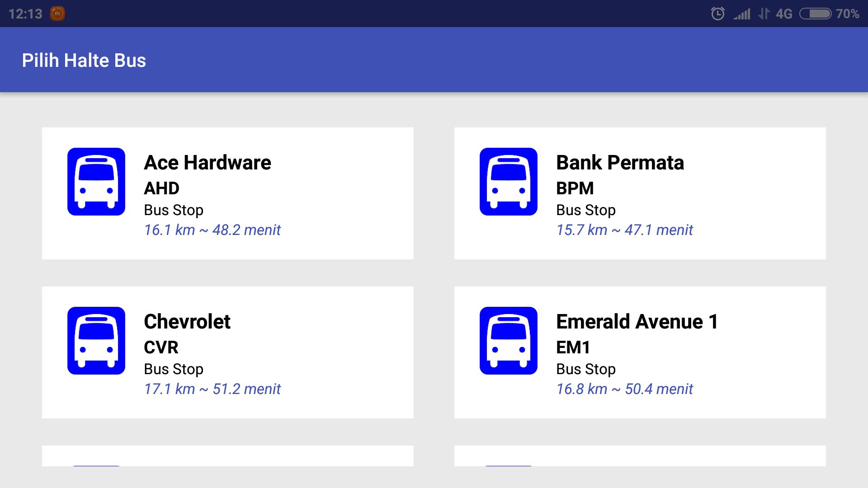Tap the 4G network indicator icon
The image size is (868, 488).
(784, 14)
